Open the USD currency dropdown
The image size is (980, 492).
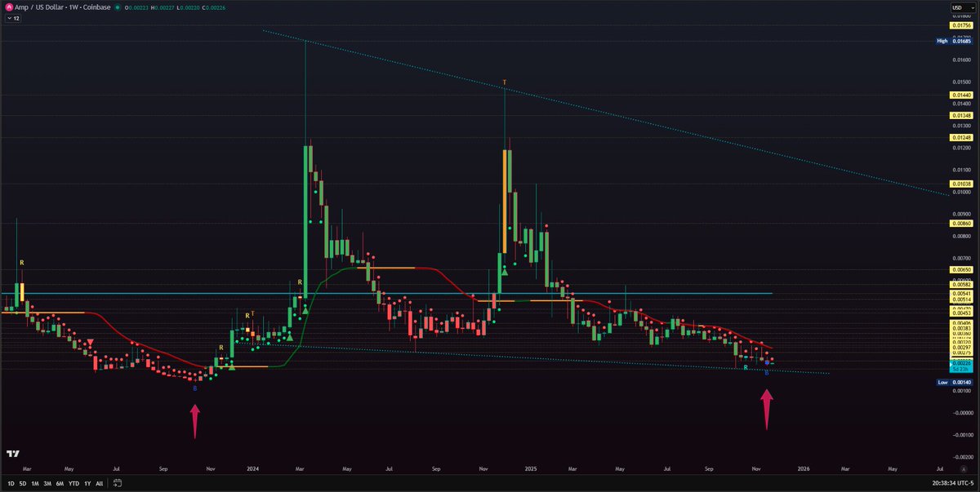pos(962,6)
